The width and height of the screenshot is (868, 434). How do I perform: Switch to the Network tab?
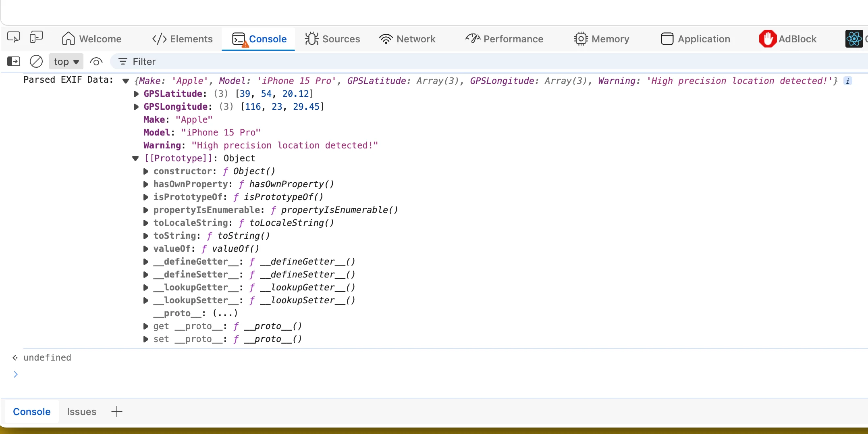point(407,39)
